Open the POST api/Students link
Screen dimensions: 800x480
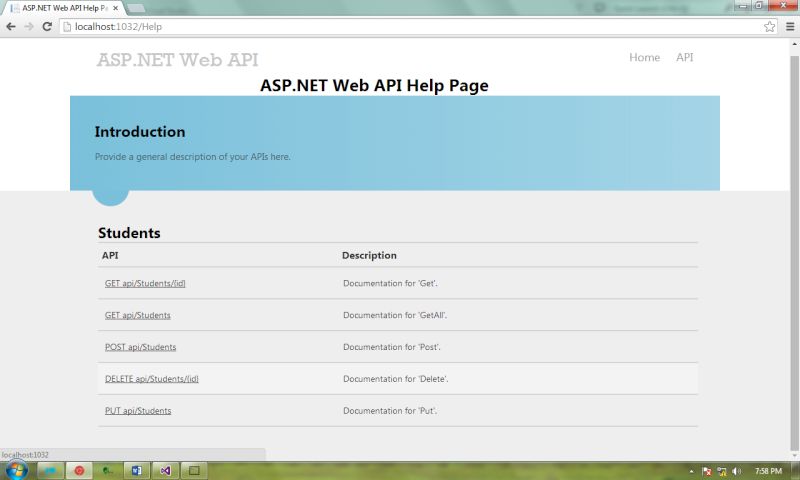pyautogui.click(x=140, y=347)
